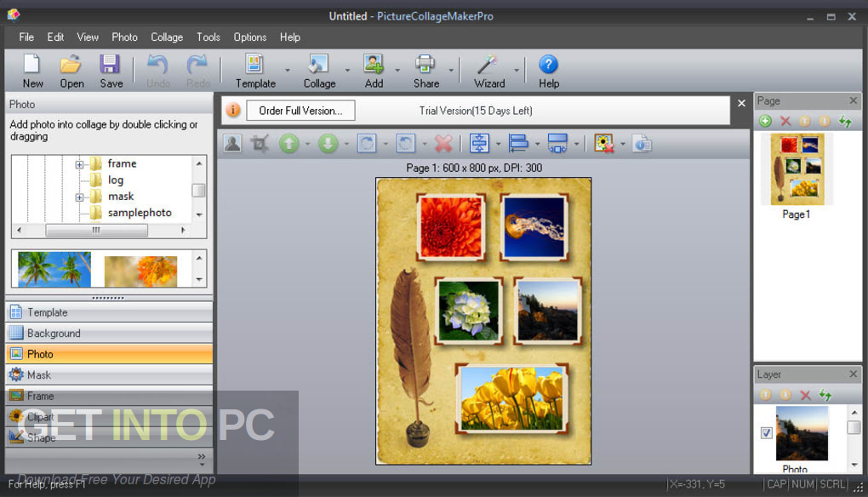Add a new page with the green plus icon
This screenshot has height=497, width=868.
(x=765, y=121)
